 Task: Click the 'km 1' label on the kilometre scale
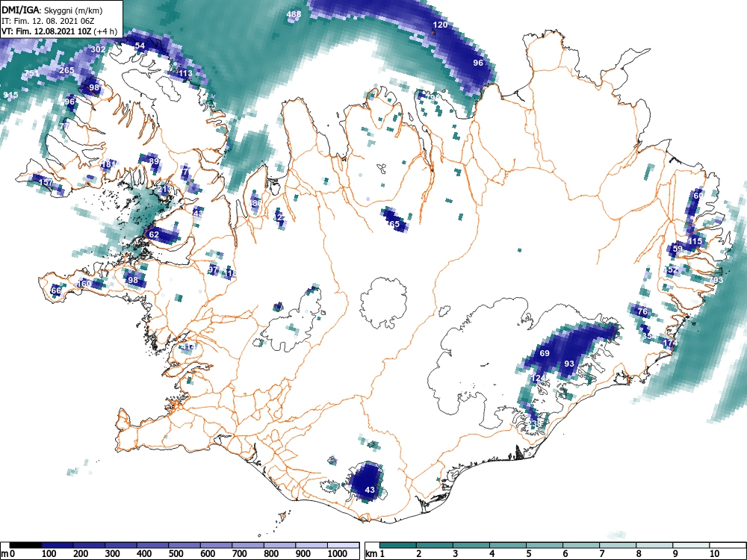(376, 554)
